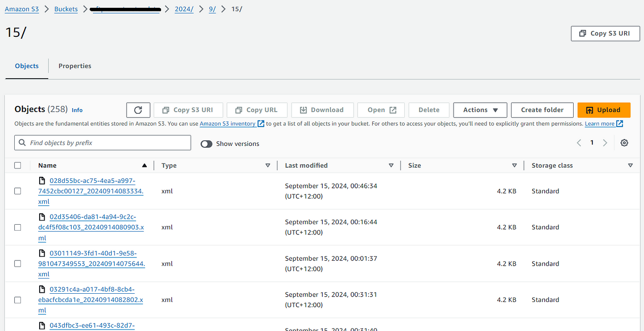Click the timestamp 00:16:44 cell
The image size is (644, 331).
tap(331, 227)
